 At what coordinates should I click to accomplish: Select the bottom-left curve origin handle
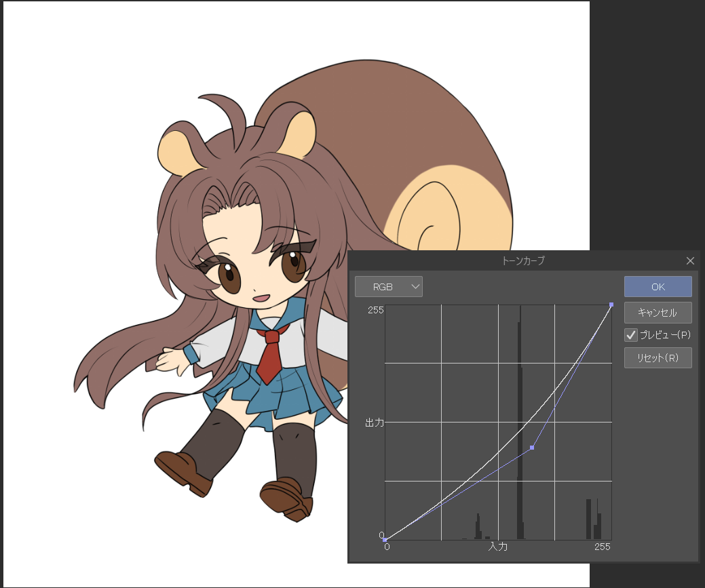385,540
